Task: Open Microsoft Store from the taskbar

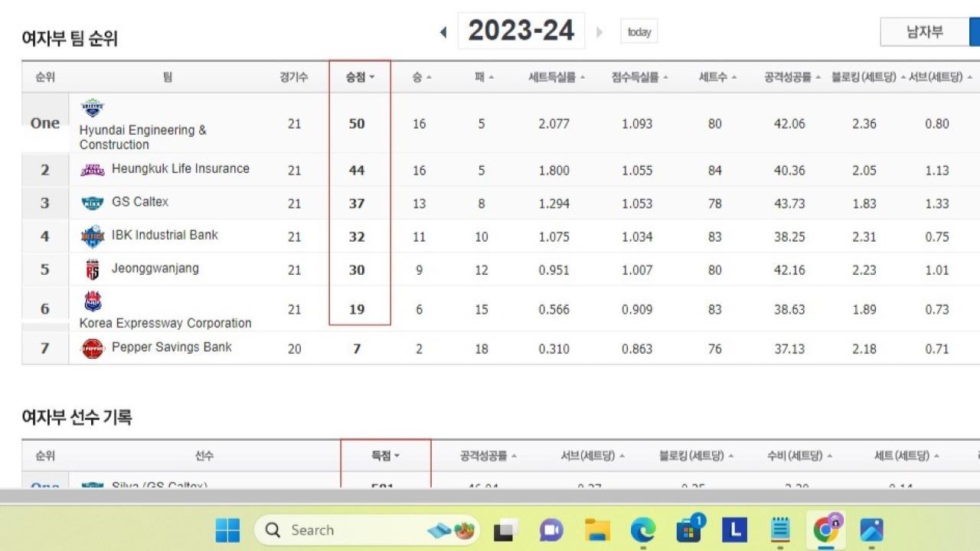Action: coord(689,530)
